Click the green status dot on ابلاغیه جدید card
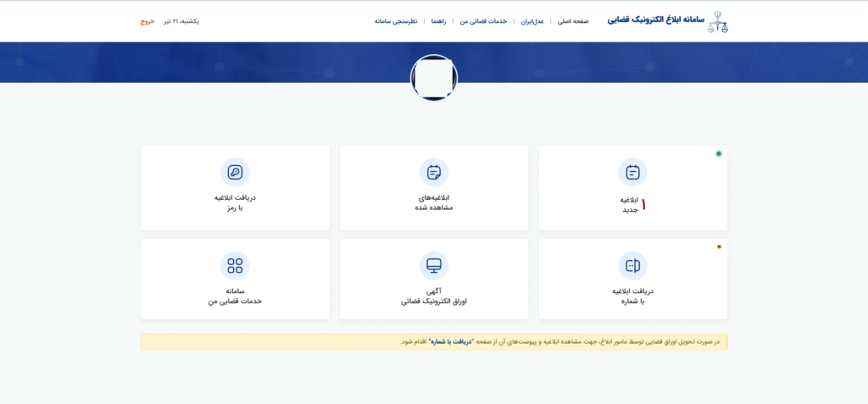The height and width of the screenshot is (404, 868). tap(719, 153)
